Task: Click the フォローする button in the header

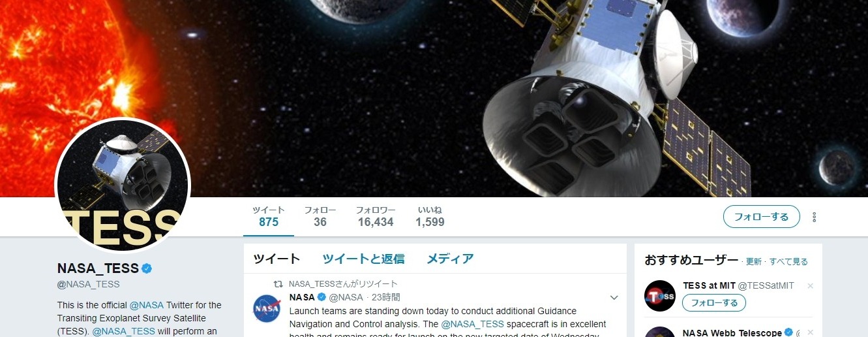Action: click(761, 217)
